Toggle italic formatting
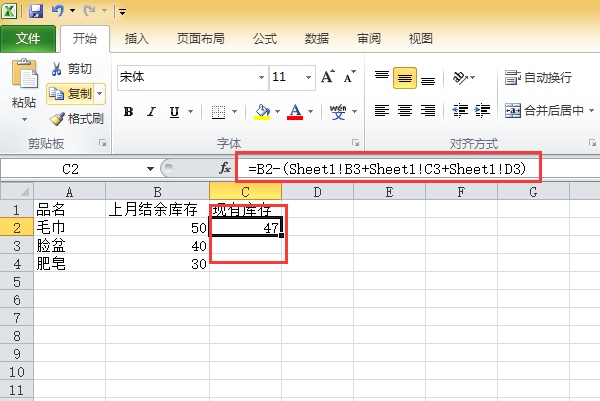Image resolution: width=600 pixels, height=401 pixels. 152,111
